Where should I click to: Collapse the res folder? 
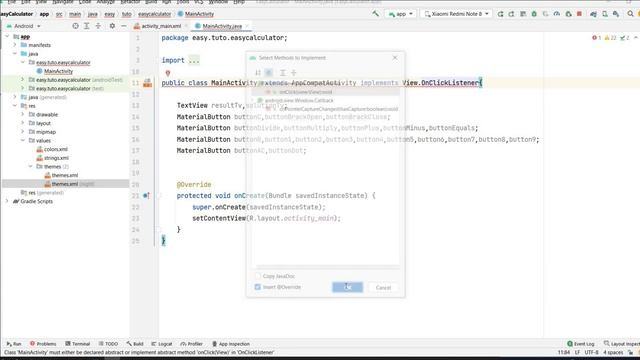coord(15,106)
